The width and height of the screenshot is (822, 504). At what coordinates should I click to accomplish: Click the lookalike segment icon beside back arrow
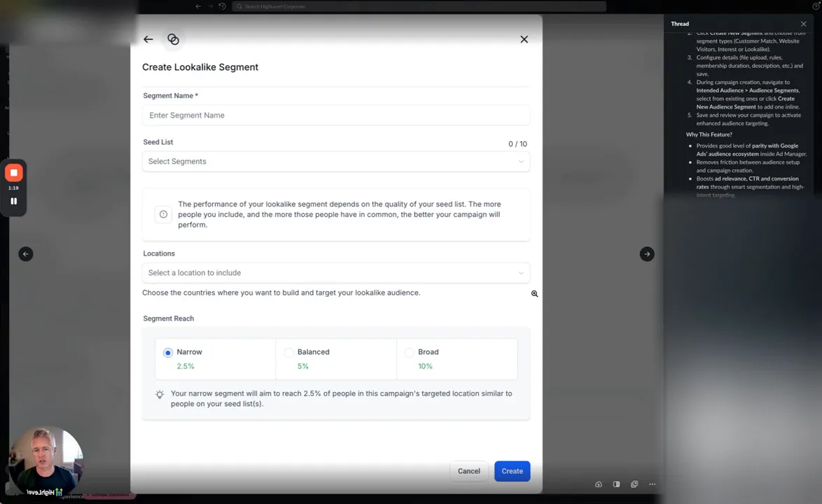tap(173, 39)
